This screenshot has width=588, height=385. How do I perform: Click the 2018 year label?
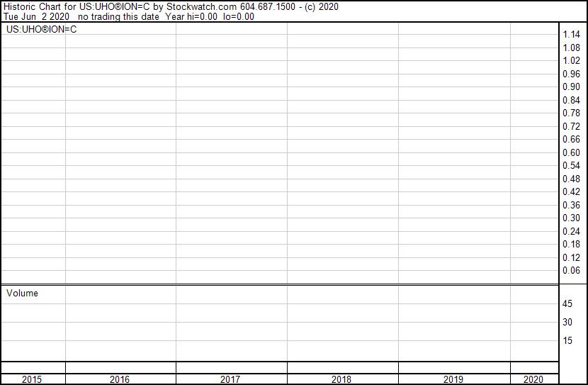pos(341,379)
